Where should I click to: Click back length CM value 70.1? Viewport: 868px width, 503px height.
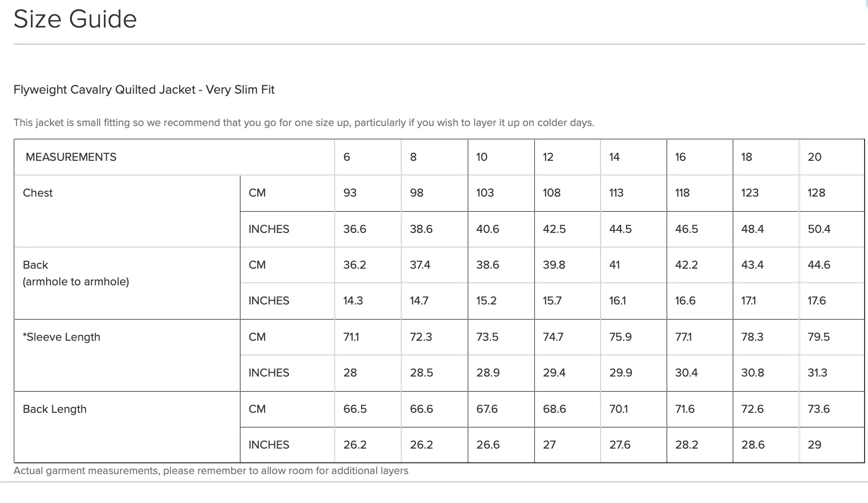(619, 409)
